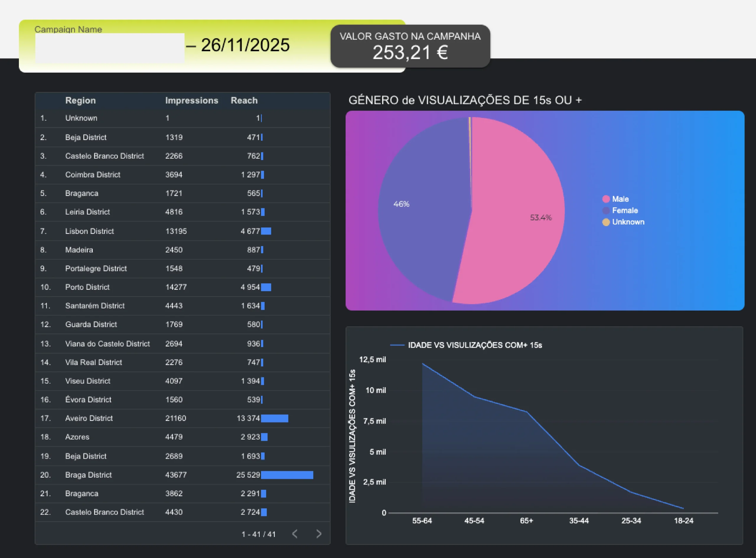756x558 pixels.
Task: Sort table by Reach column header
Action: click(244, 100)
